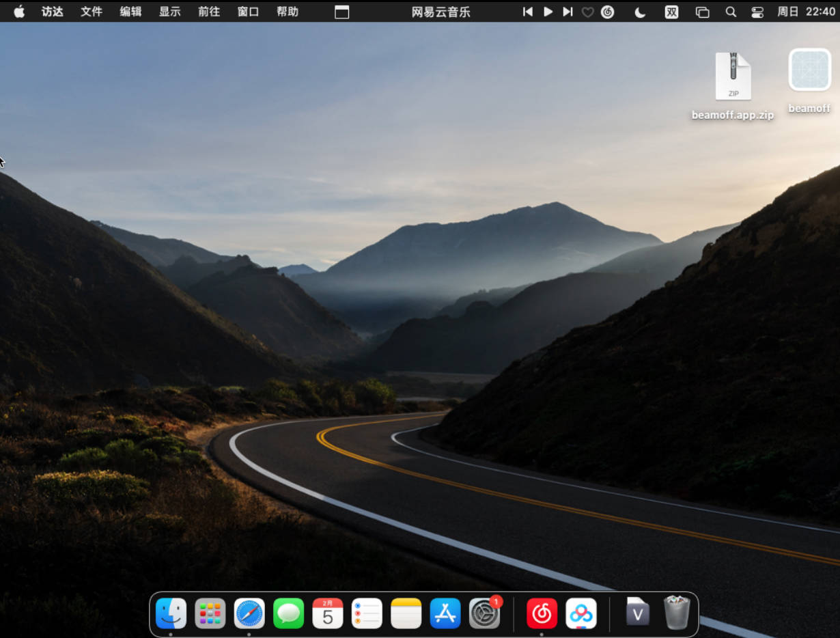The image size is (840, 638).
Task: Open System Settings with the notification badge
Action: point(484,613)
